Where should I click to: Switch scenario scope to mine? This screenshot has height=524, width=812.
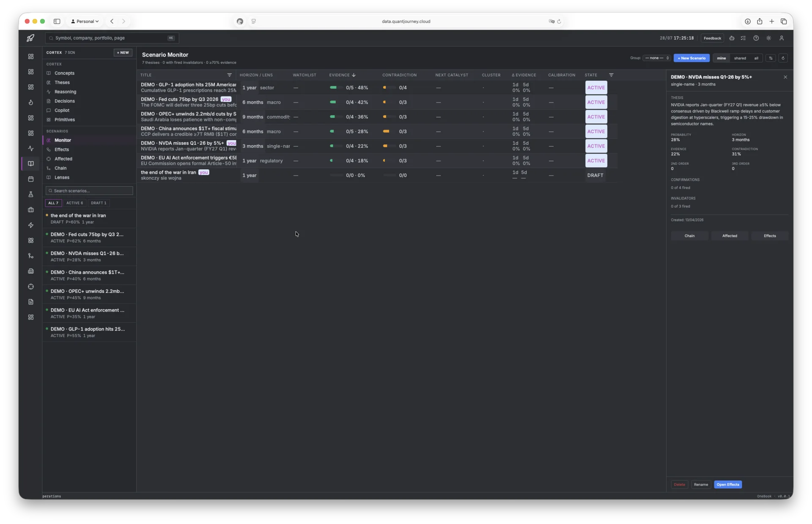coord(721,58)
